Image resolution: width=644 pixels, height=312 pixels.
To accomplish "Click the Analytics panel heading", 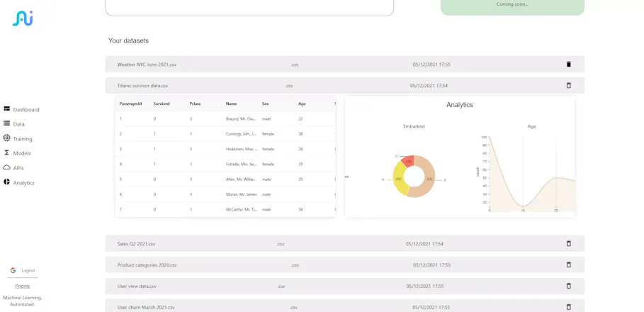I will pyautogui.click(x=460, y=105).
